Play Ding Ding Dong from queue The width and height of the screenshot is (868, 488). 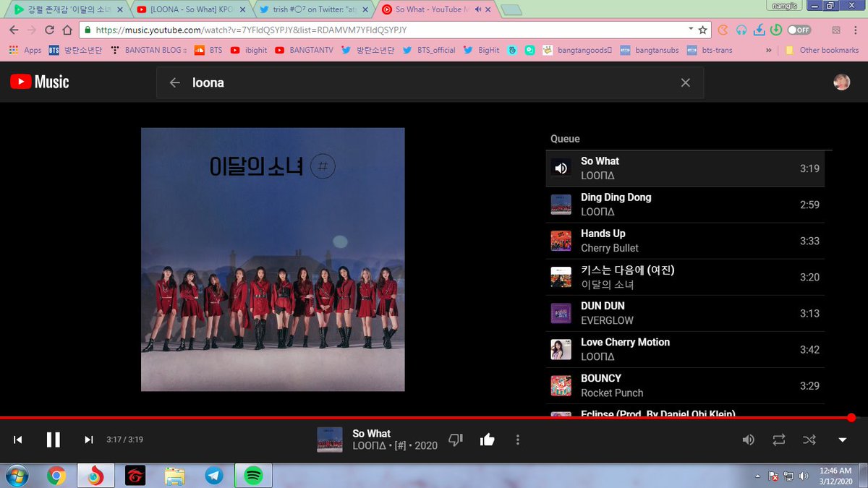[685, 205]
